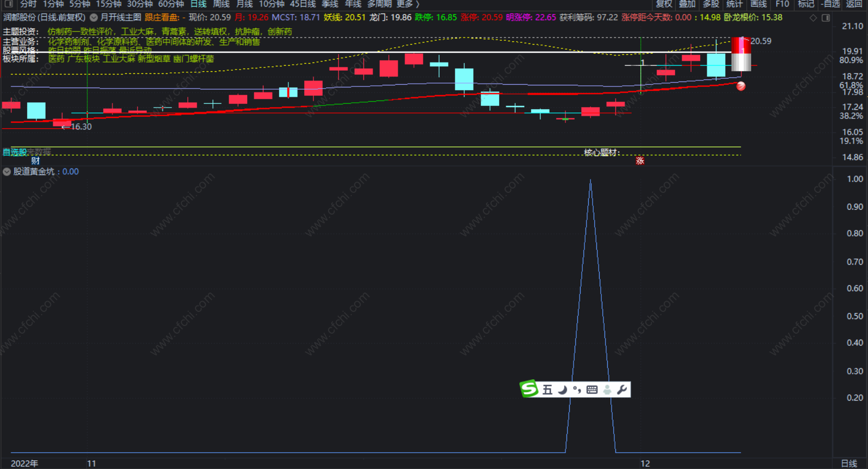The width and height of the screenshot is (868, 469).
Task: Click the red ball marker beside last candle
Action: (x=741, y=86)
